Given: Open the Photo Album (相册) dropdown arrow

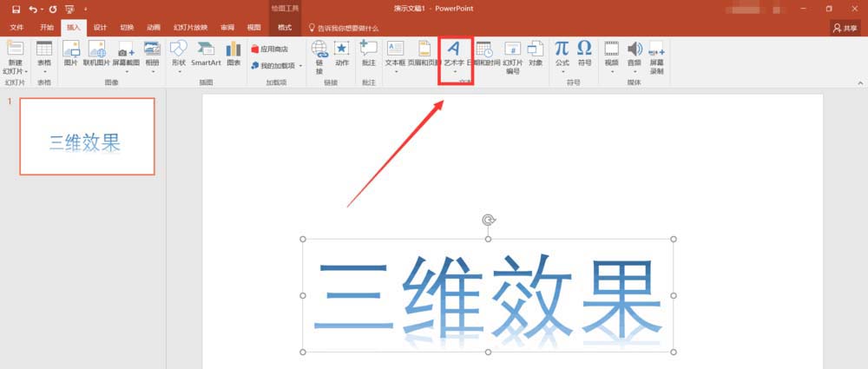Looking at the screenshot, I should point(152,71).
